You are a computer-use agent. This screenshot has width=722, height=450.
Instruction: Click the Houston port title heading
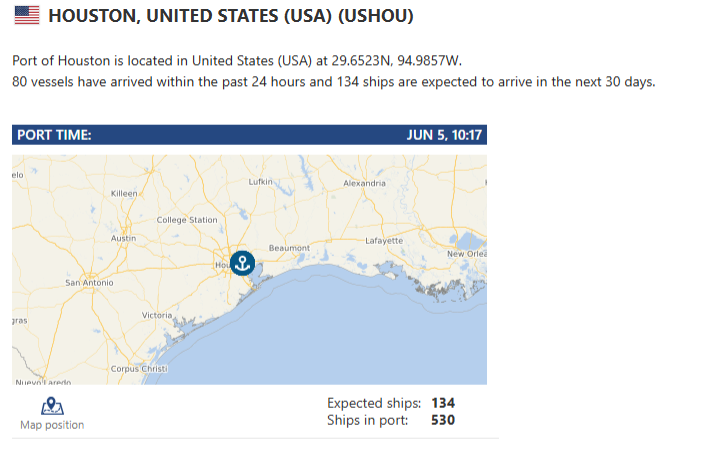[231, 16]
